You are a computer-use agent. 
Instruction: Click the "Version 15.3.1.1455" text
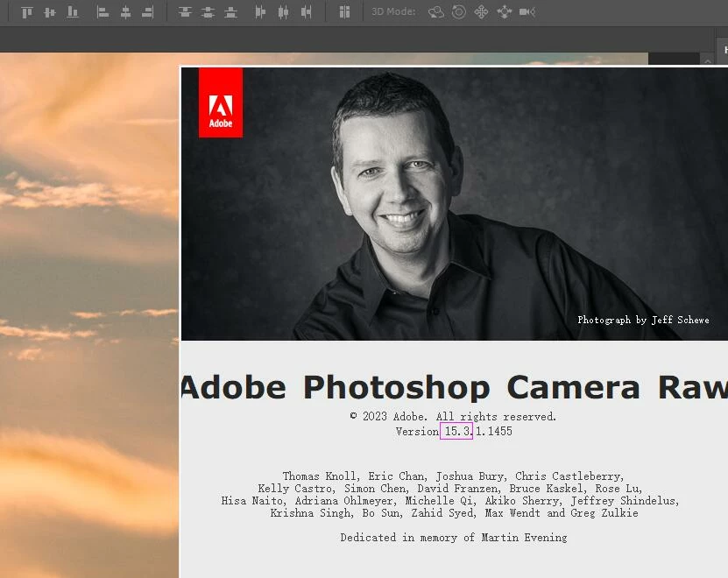pyautogui.click(x=454, y=431)
